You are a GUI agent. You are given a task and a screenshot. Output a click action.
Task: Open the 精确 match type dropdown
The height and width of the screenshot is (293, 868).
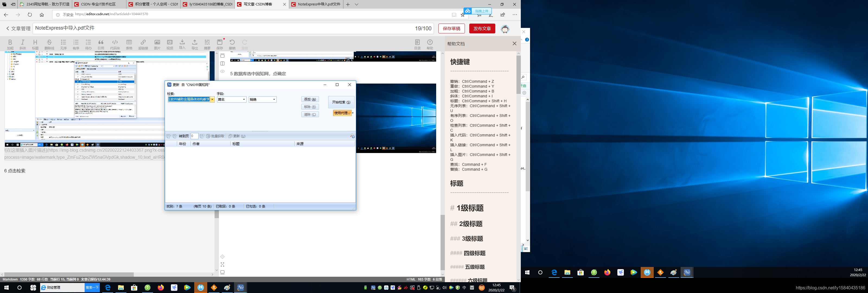274,100
